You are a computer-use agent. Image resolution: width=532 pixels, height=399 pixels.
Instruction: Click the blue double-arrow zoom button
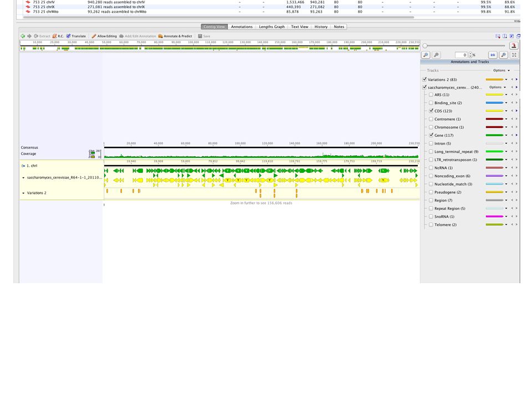[493, 55]
